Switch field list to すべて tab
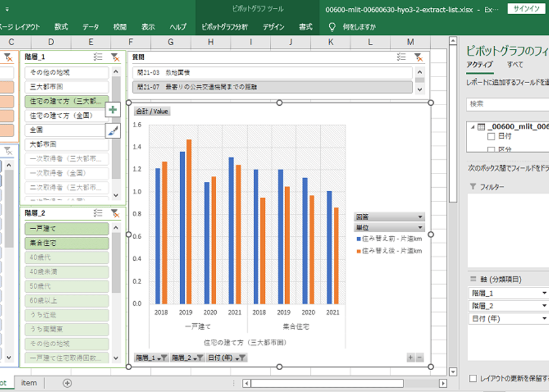549x392 pixels. pos(515,64)
